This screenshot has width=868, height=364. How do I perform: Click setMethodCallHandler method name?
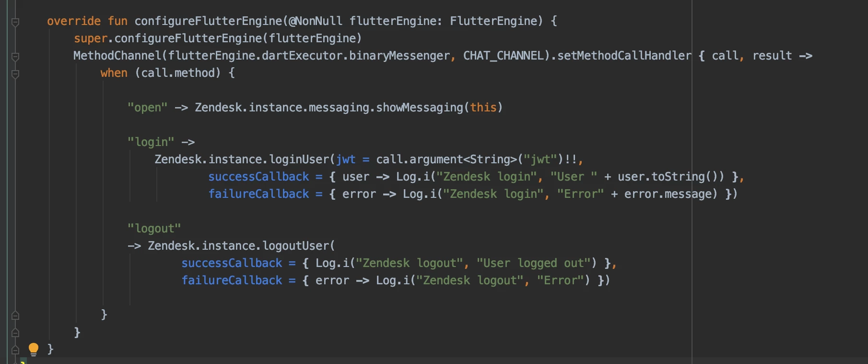coord(624,56)
